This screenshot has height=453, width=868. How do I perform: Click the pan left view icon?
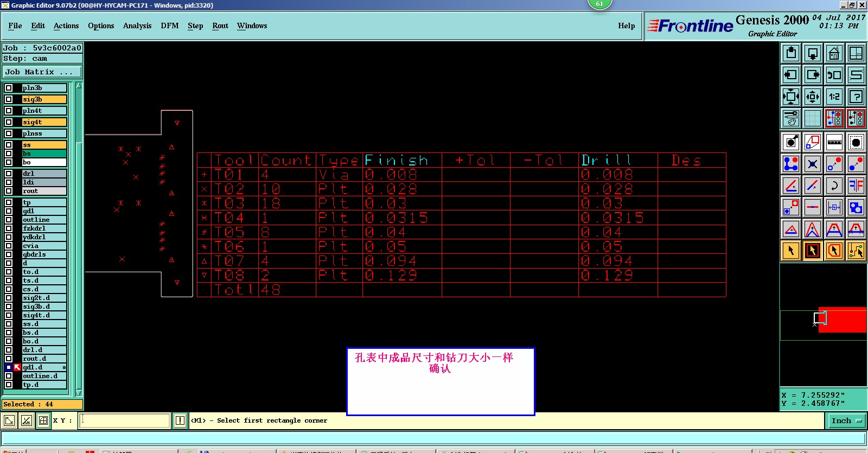(791, 75)
